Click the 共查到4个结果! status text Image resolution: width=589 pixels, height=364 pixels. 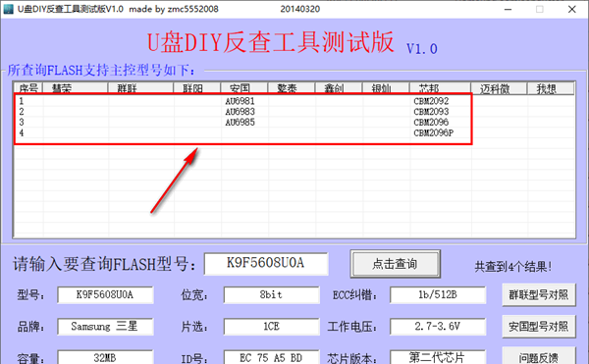(x=513, y=267)
